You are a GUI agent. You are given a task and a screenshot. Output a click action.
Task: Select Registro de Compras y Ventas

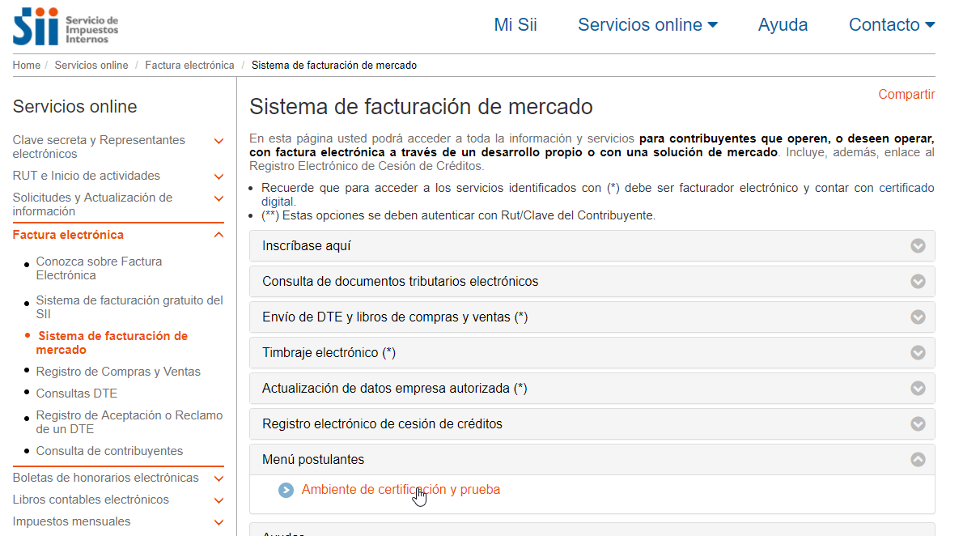[x=118, y=372]
